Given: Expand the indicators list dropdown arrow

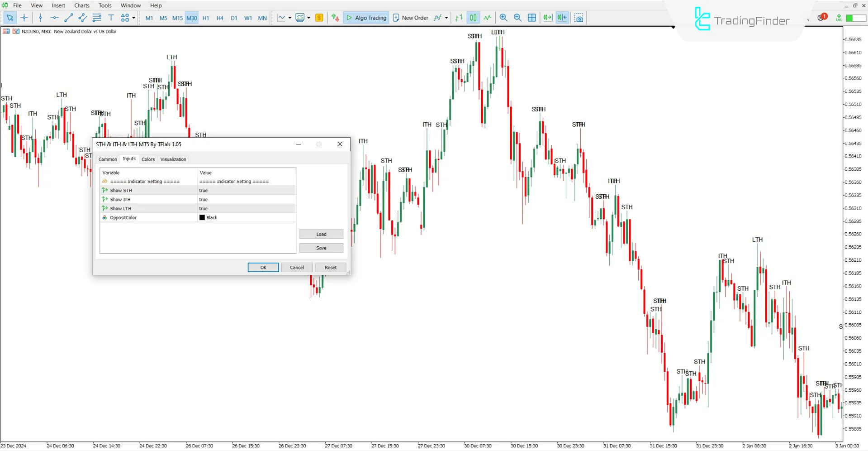Looking at the screenshot, I should coord(309,18).
